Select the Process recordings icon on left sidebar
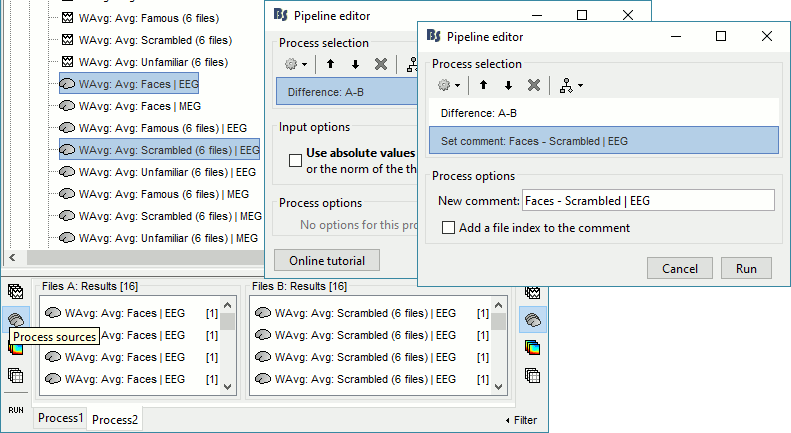This screenshot has height=433, width=791. [x=16, y=292]
